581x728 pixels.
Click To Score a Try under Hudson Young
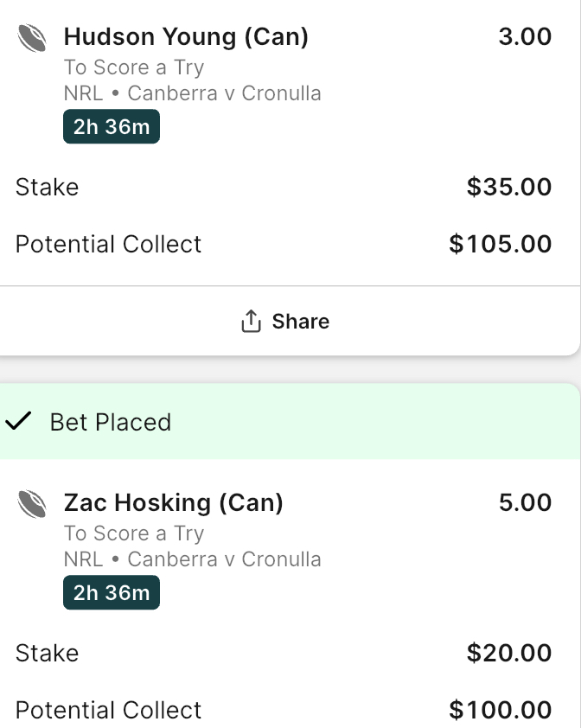(x=134, y=67)
